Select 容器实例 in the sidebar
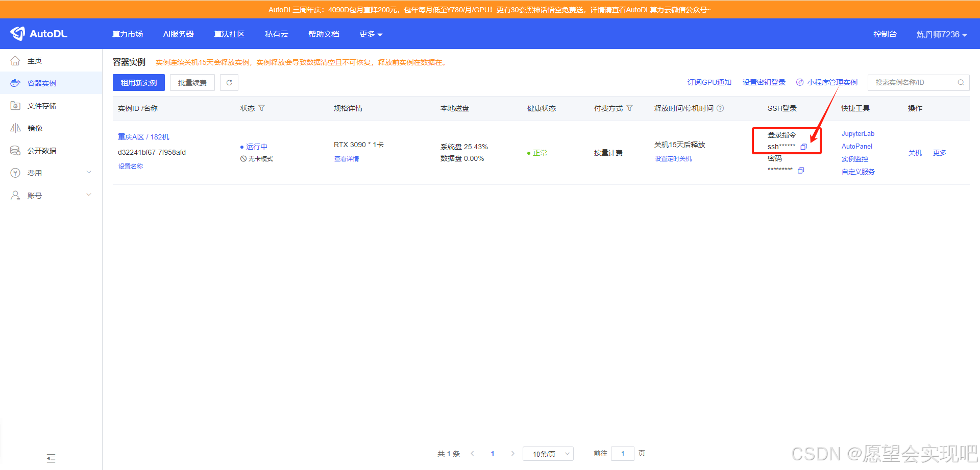Viewport: 980px width, 470px height. tap(51, 83)
